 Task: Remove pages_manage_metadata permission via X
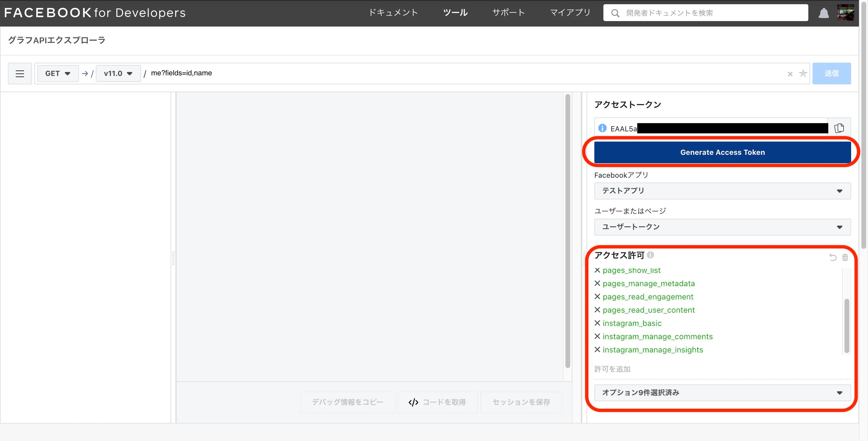pos(597,283)
